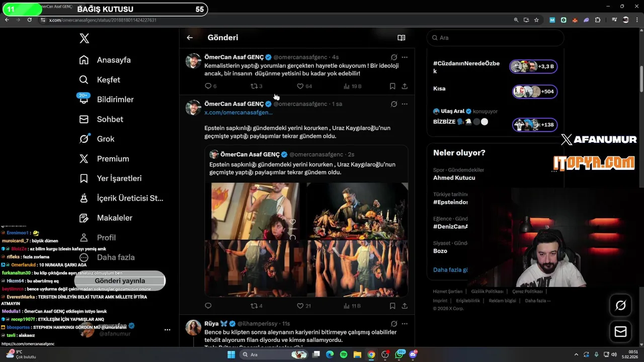This screenshot has width=644, height=362.
Task: Show hidden system tray icons
Action: point(576,354)
